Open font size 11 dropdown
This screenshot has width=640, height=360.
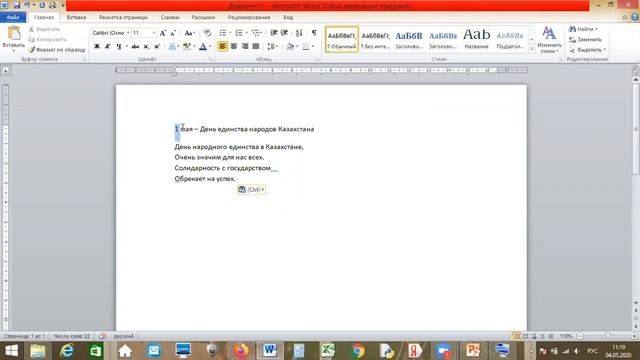coord(154,33)
